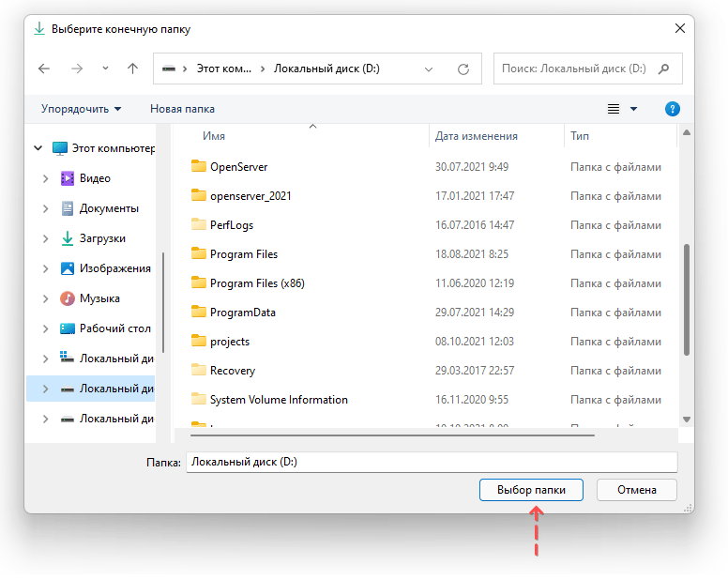Screen dimensions: 728x580
Task: Click the search magnifier icon
Action: (x=664, y=69)
